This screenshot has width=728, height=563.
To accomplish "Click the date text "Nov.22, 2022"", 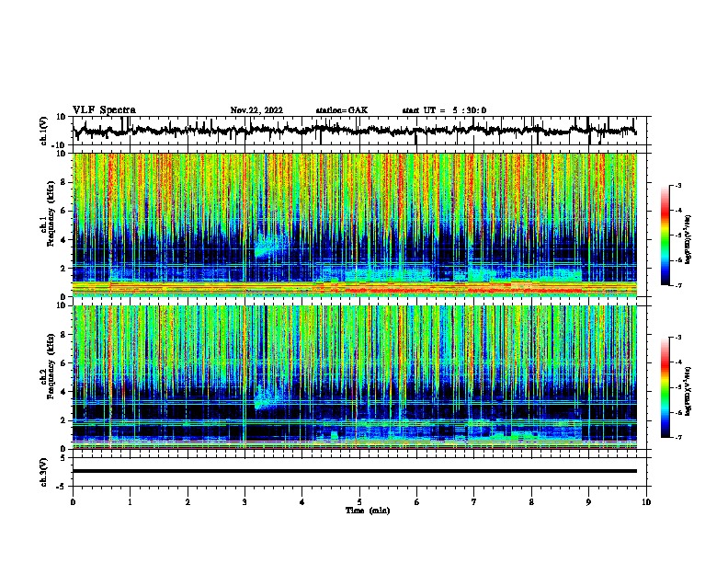I will coord(256,110).
